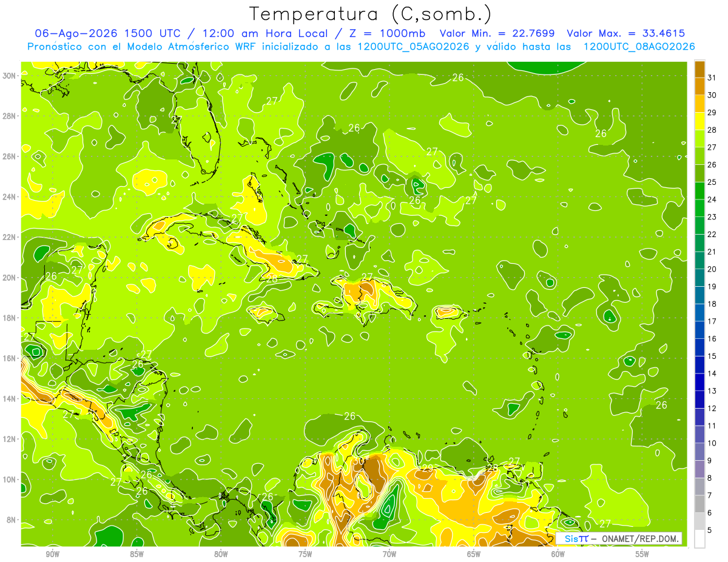Select the 'Z = 1000mb' level text
This screenshot has height=562, width=728.
click(387, 33)
